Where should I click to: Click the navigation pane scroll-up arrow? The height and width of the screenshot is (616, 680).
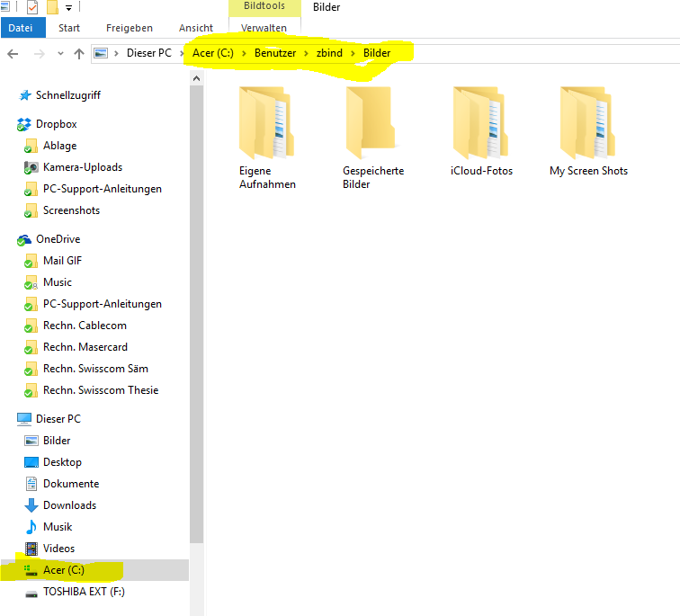[196, 78]
